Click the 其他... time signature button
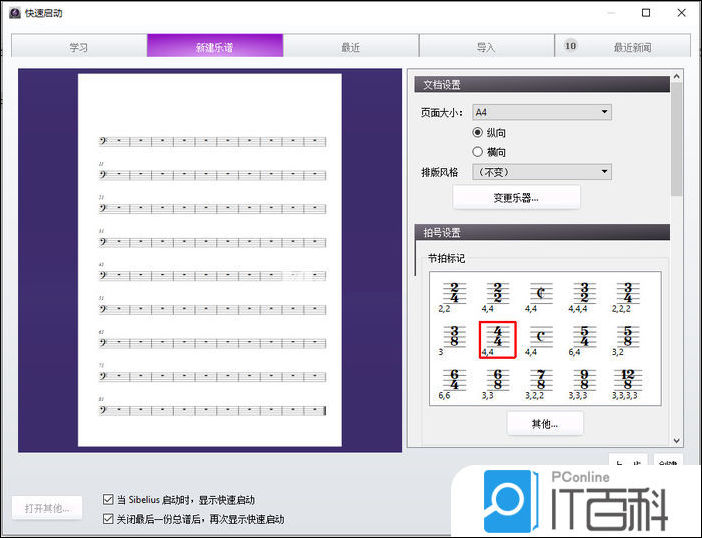The image size is (702, 538). coord(545,423)
